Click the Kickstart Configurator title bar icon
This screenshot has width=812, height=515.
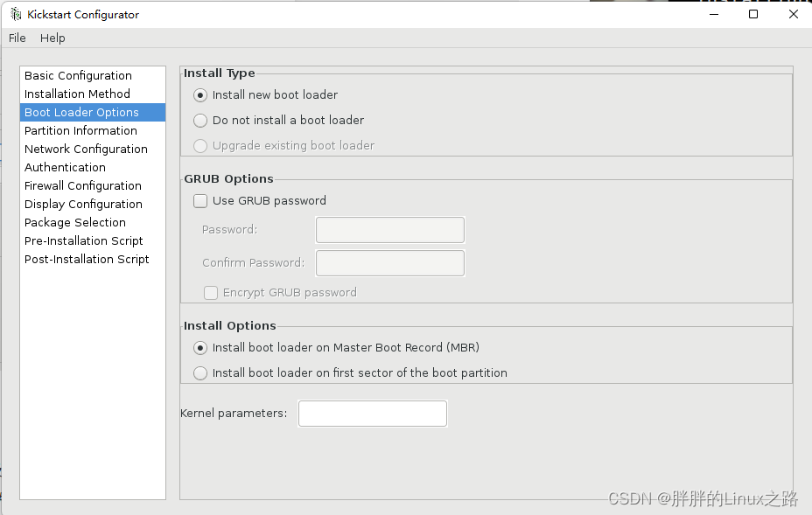[x=15, y=14]
